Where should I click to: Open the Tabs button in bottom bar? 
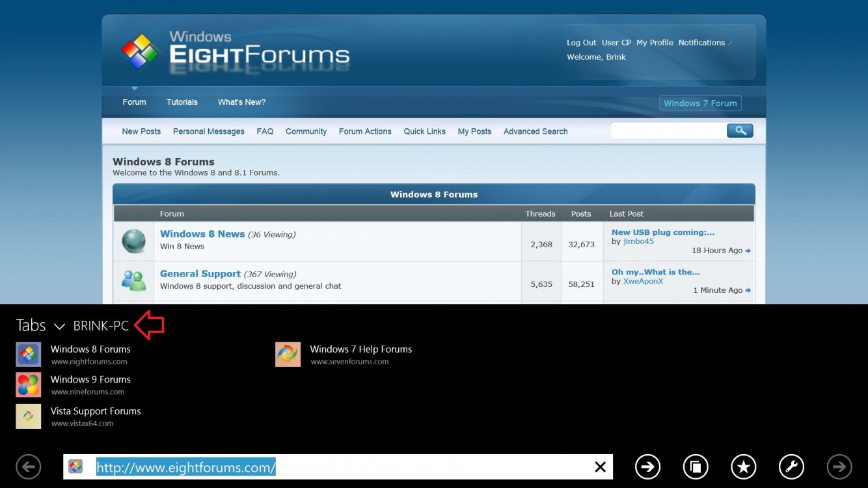(x=696, y=467)
